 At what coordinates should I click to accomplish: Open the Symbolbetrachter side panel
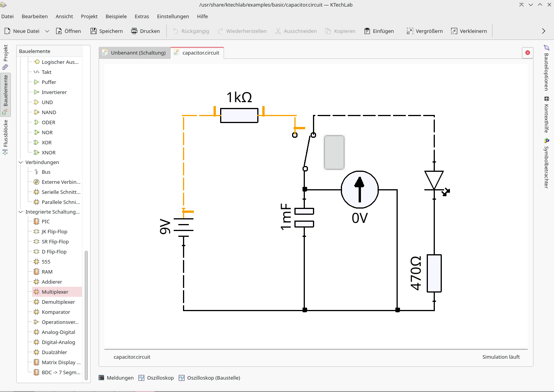(x=546, y=163)
